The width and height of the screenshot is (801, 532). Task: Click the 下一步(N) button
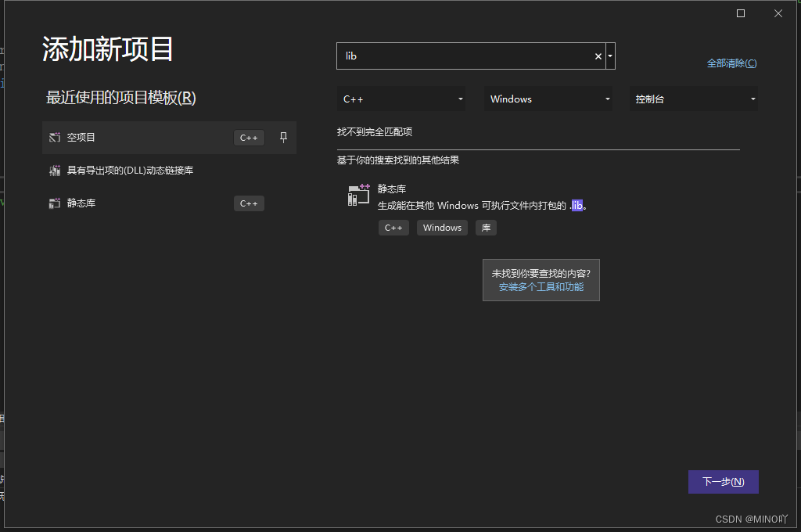723,481
